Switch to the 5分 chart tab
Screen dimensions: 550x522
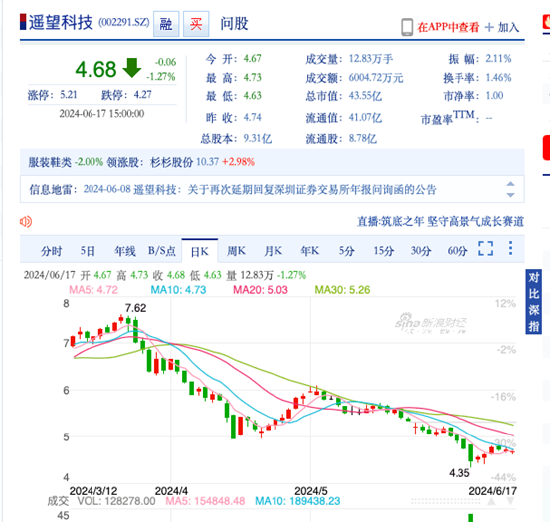tap(346, 251)
